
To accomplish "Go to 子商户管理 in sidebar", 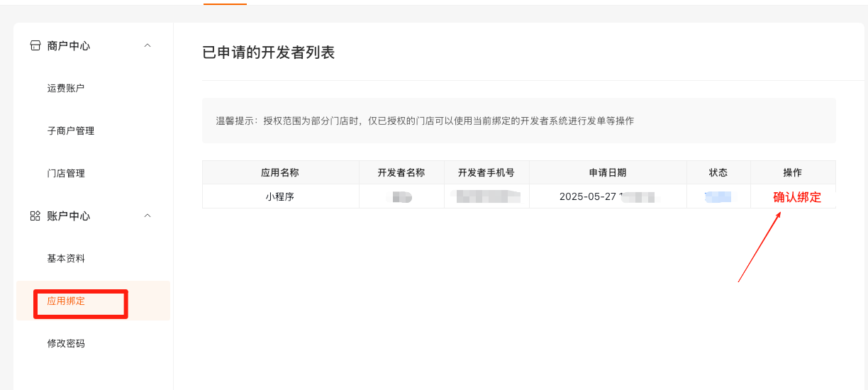I will pos(71,130).
